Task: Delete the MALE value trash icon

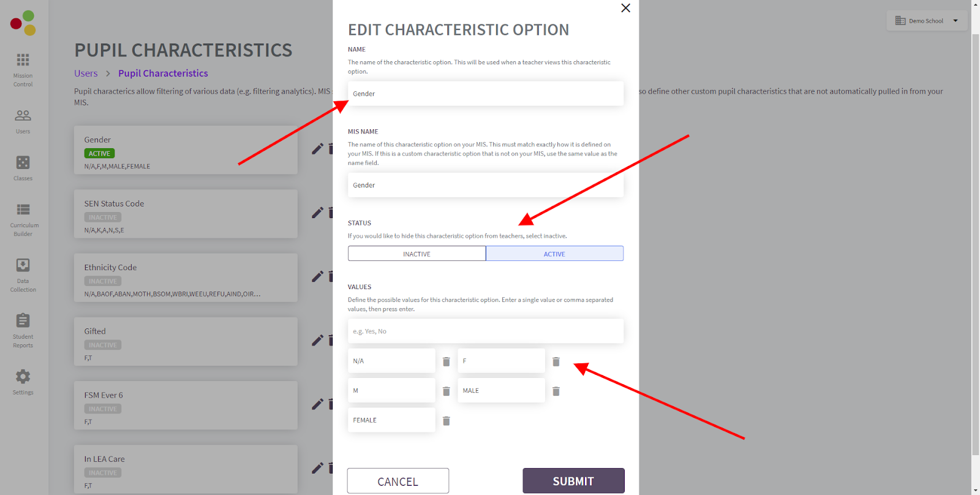Action: pyautogui.click(x=556, y=391)
